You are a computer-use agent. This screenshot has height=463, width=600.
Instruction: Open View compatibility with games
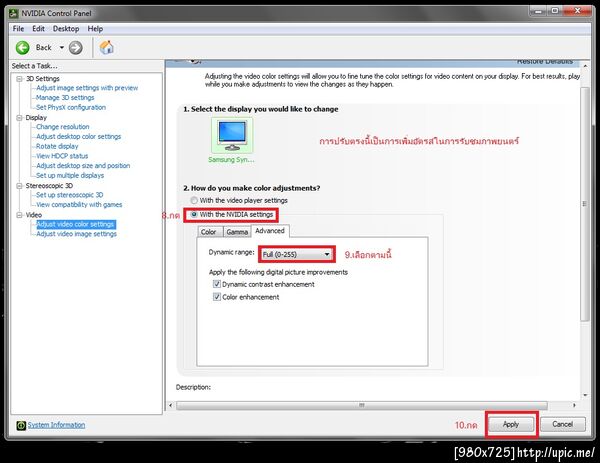point(79,205)
